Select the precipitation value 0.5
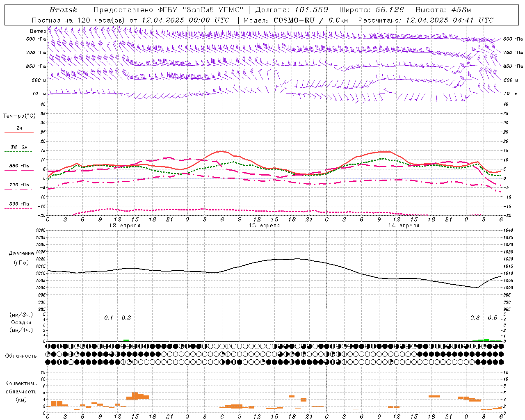 492,318
